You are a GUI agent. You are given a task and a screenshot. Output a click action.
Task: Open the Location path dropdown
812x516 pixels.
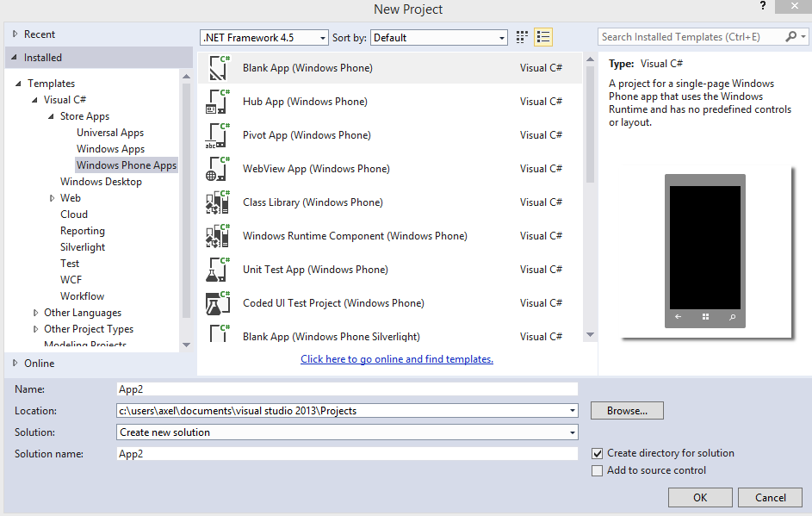point(573,411)
